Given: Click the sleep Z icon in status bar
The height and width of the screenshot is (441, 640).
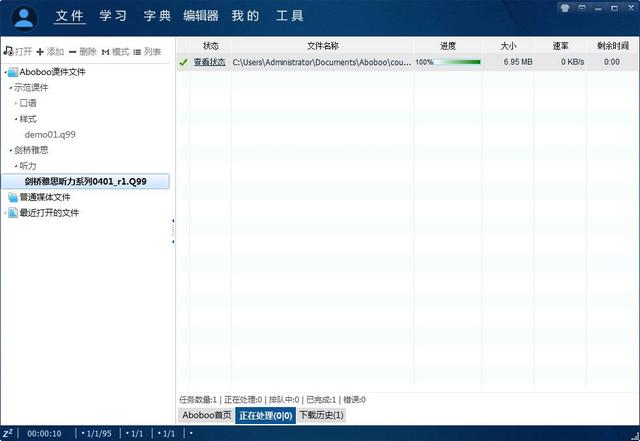Looking at the screenshot, I should [8, 432].
